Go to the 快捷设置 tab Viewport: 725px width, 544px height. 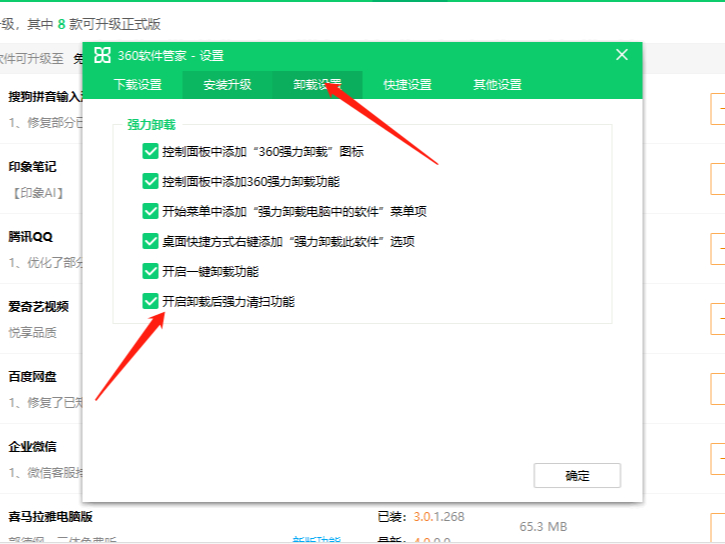pyautogui.click(x=407, y=85)
